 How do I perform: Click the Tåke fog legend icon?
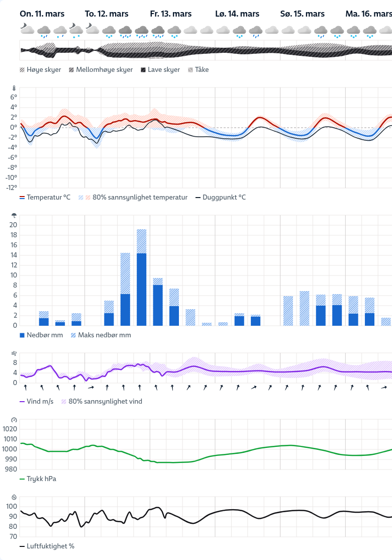(x=190, y=70)
